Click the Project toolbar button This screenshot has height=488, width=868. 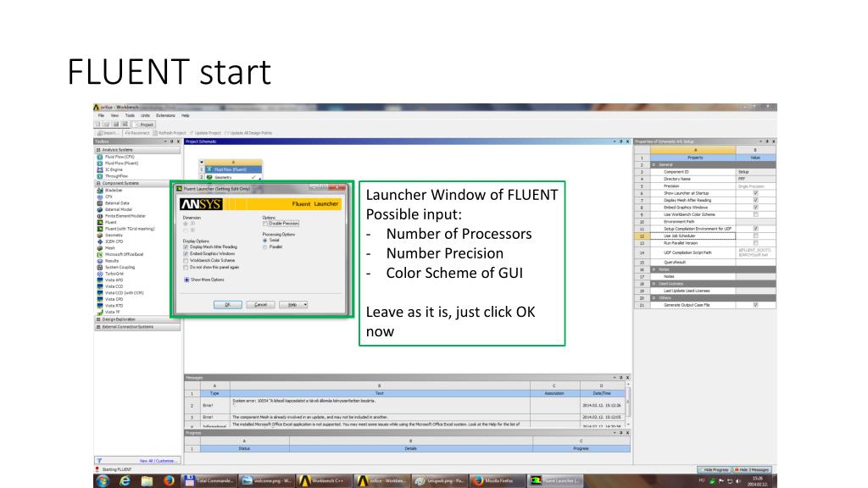(144, 125)
